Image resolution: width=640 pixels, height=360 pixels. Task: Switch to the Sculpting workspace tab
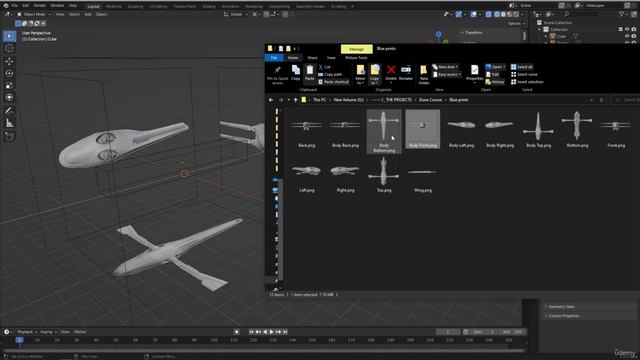pos(135,7)
